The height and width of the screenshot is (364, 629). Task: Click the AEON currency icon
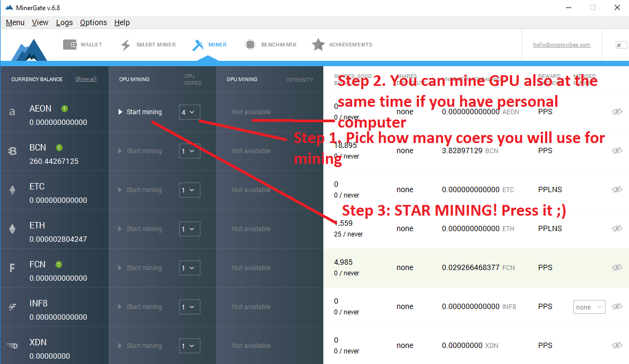12,112
